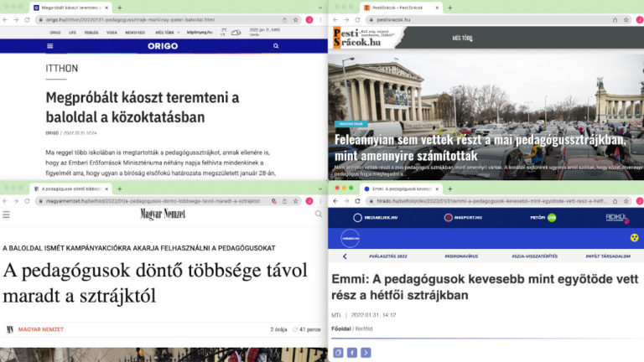The image size is (644, 362).
Task: Click PestiSrácok.hu site logo
Action: (x=363, y=38)
